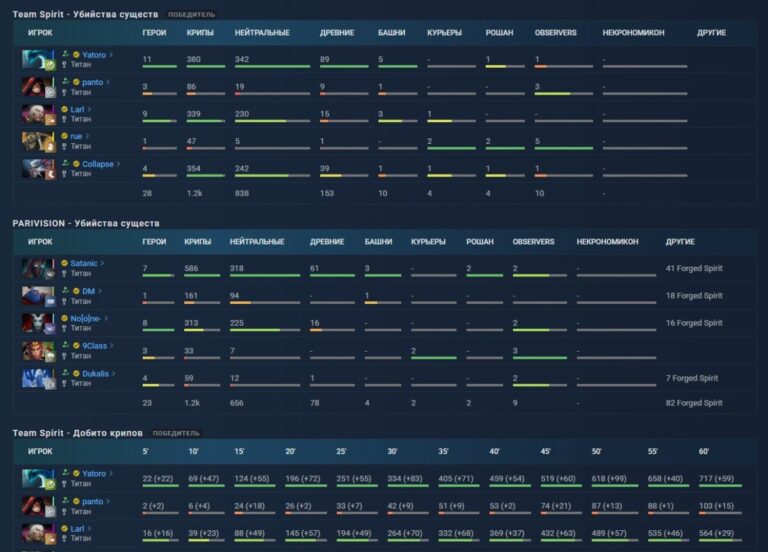Click the verified badge next to DM

pos(75,291)
